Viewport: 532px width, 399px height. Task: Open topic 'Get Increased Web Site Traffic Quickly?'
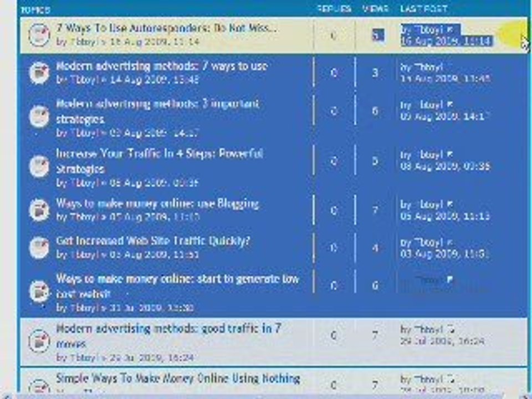(x=153, y=241)
